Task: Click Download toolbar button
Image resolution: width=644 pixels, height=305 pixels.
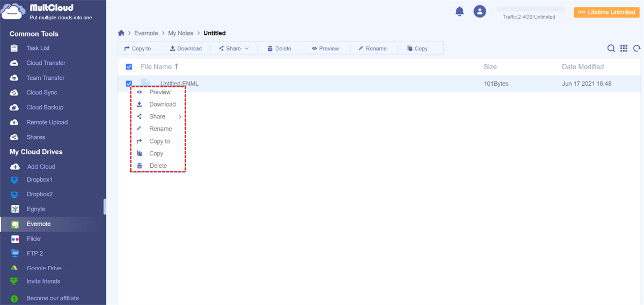Action: tap(186, 48)
